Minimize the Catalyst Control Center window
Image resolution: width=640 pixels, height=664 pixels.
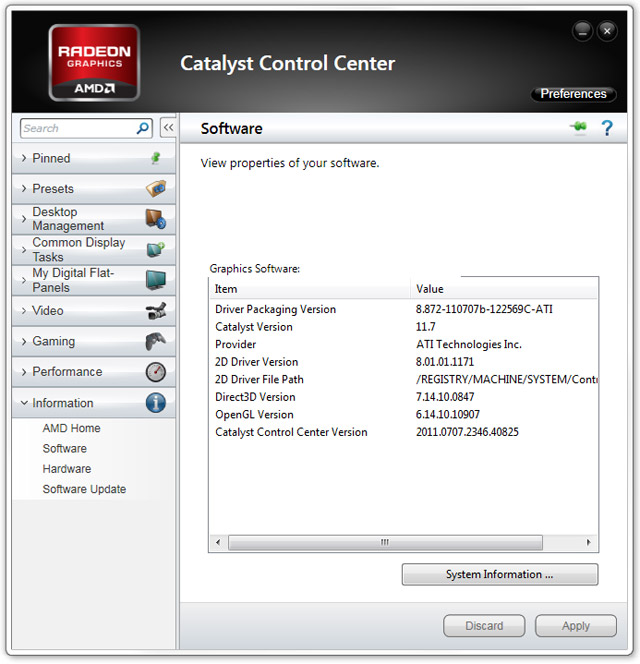point(582,31)
